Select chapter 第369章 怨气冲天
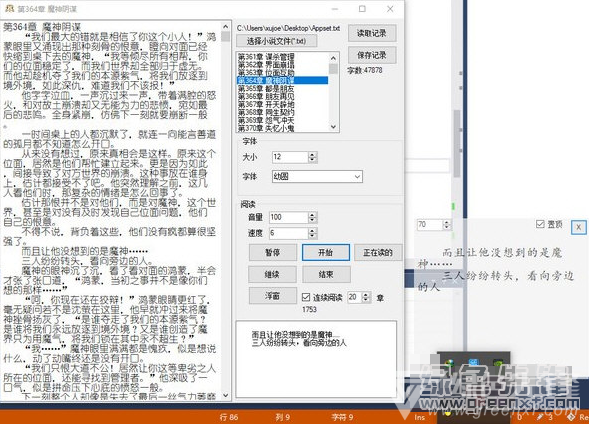 point(282,120)
